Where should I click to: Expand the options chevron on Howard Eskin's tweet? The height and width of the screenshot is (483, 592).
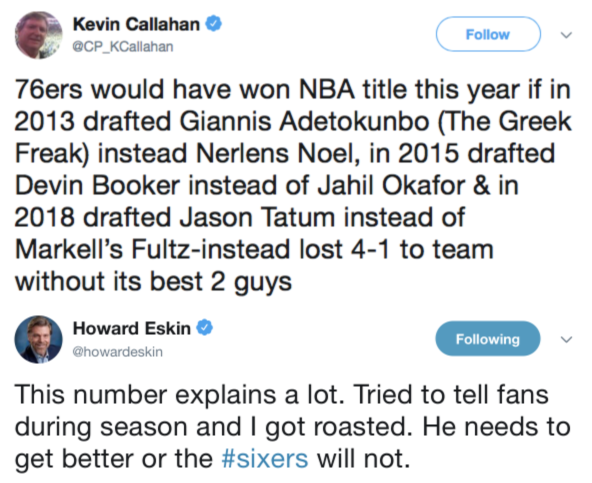tap(566, 339)
